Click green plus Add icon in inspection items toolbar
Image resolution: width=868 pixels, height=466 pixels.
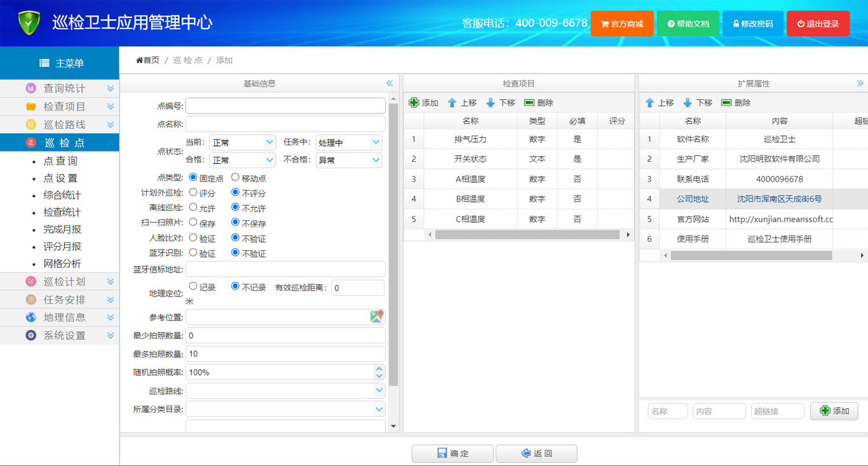click(x=414, y=103)
